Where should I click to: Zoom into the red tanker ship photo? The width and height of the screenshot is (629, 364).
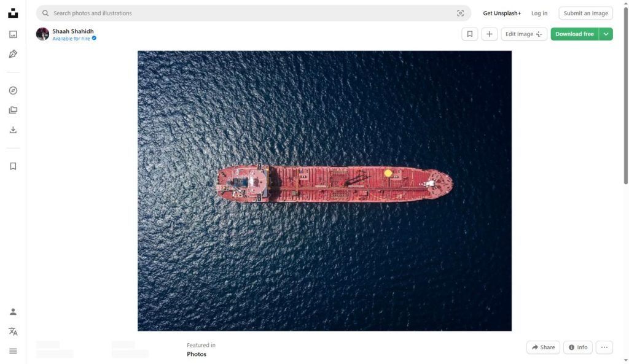pos(324,191)
